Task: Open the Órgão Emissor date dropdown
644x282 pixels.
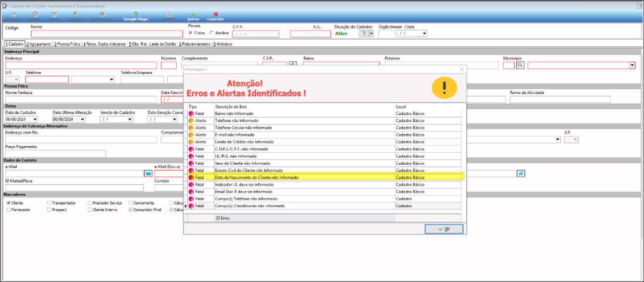Action: 424,34
